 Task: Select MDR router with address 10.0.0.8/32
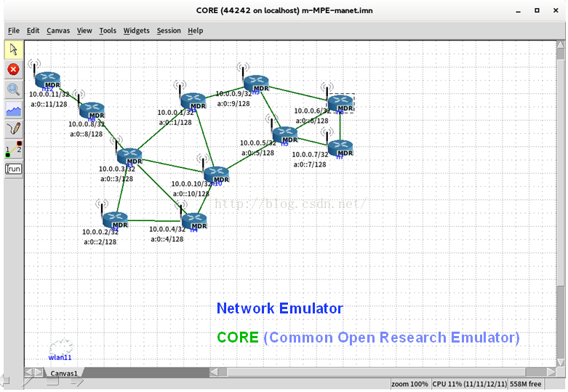[x=92, y=110]
